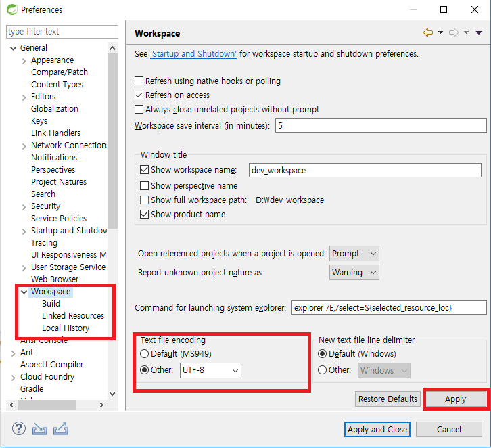Image resolution: width=491 pixels, height=448 pixels.
Task: Click the dev_workspace name text field
Action: [365, 170]
